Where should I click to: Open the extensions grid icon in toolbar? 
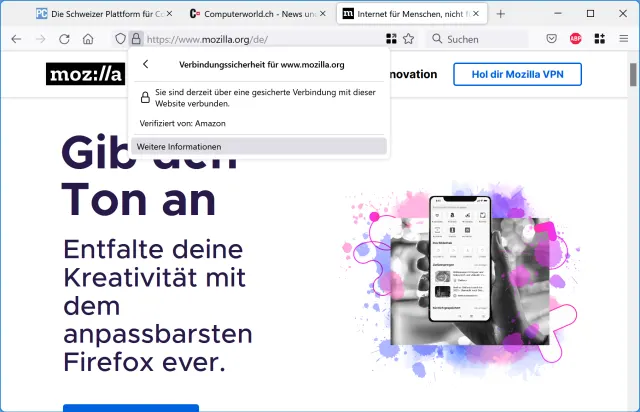pyautogui.click(x=600, y=39)
